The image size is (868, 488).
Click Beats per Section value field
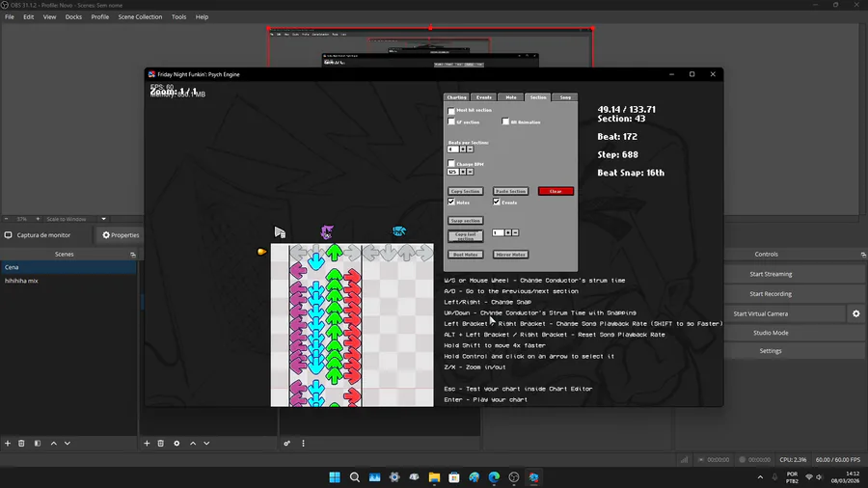pyautogui.click(x=453, y=149)
